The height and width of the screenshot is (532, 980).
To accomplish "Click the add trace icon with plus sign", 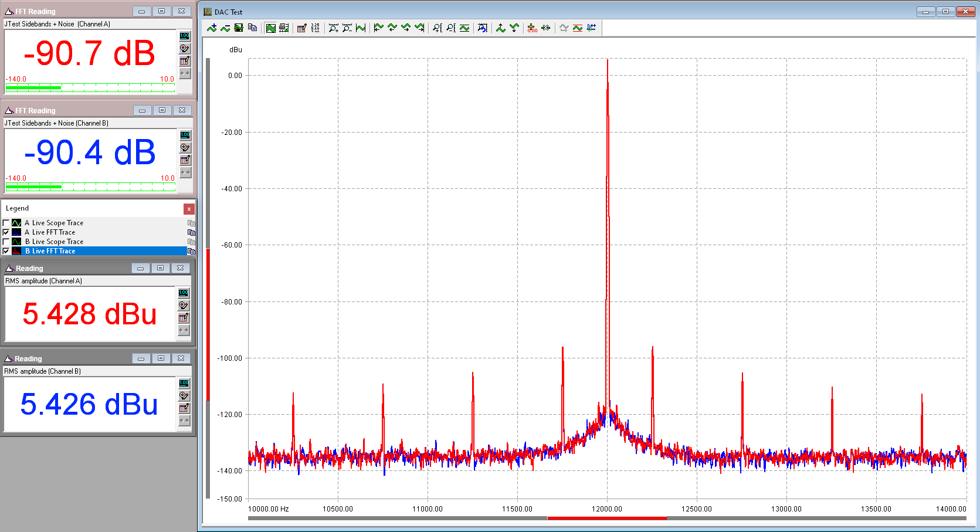I will tap(212, 28).
